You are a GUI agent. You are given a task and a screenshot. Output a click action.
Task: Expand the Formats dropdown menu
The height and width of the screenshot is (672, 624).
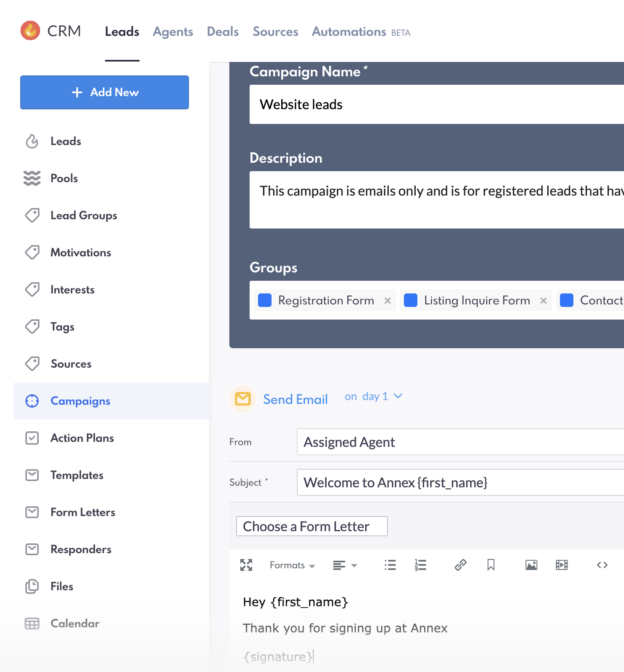pyautogui.click(x=292, y=565)
